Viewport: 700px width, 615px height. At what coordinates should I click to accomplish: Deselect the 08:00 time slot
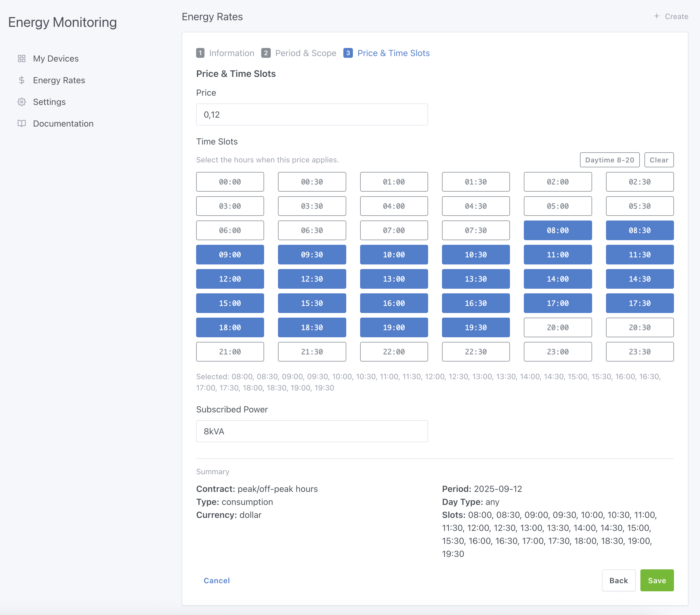tap(557, 230)
